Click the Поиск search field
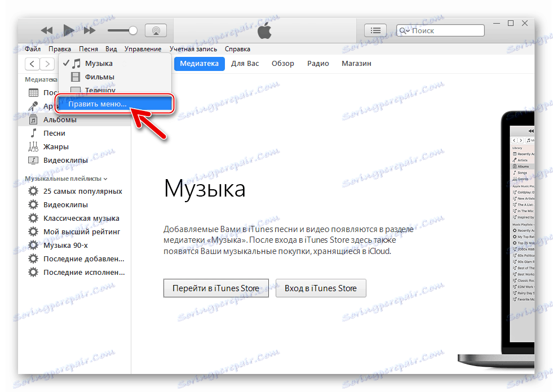Image resolution: width=553 pixels, height=392 pixels. [x=440, y=30]
